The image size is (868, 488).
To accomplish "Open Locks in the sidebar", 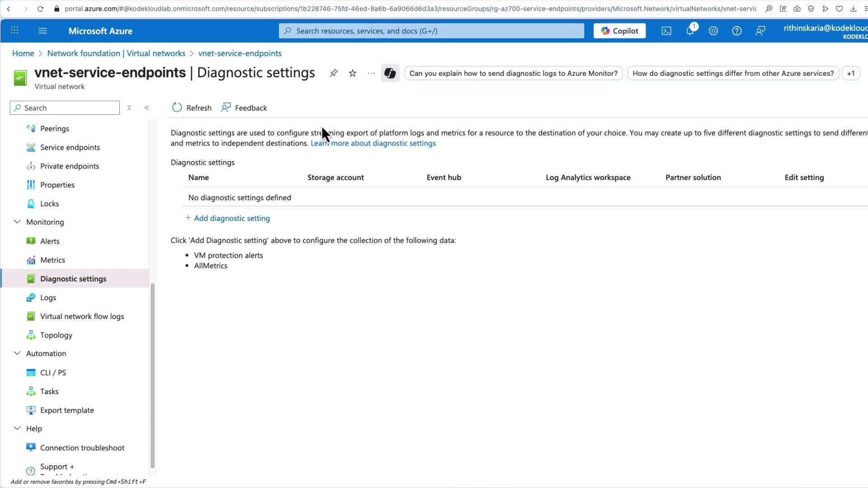I will 50,204.
